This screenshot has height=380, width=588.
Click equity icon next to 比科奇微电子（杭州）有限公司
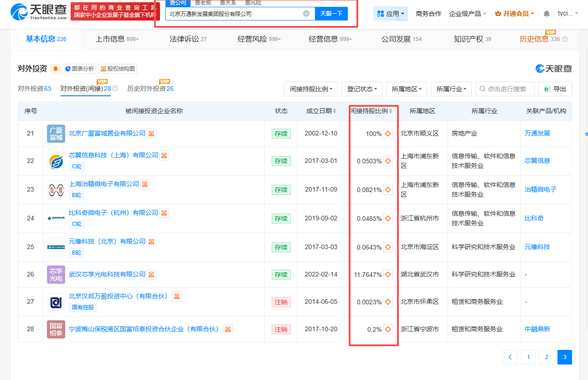[x=164, y=213]
